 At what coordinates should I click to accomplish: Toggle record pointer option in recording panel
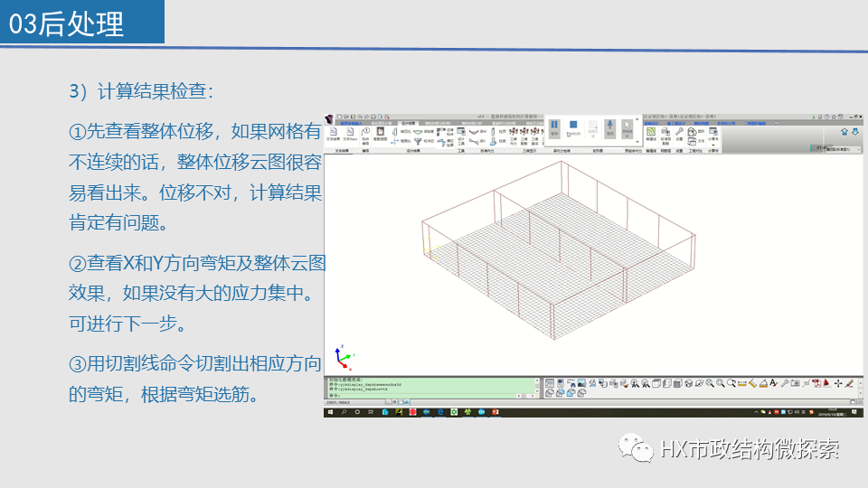pos(627,127)
